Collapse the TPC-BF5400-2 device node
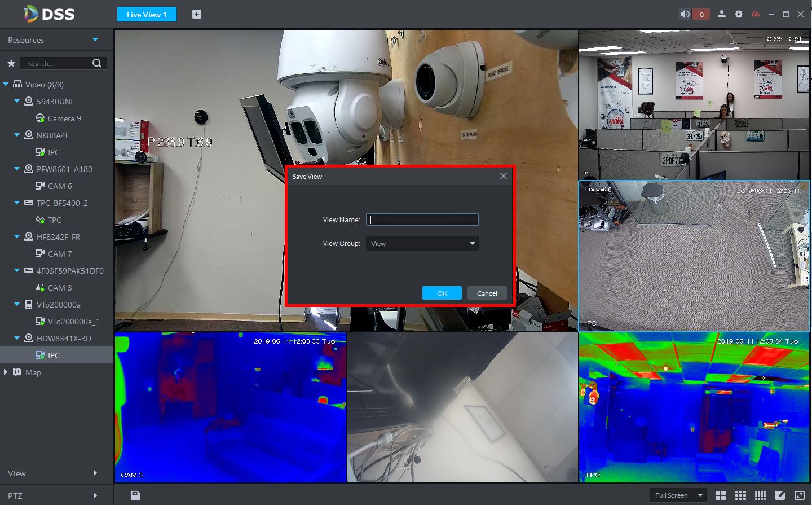The height and width of the screenshot is (505, 812). click(x=17, y=203)
